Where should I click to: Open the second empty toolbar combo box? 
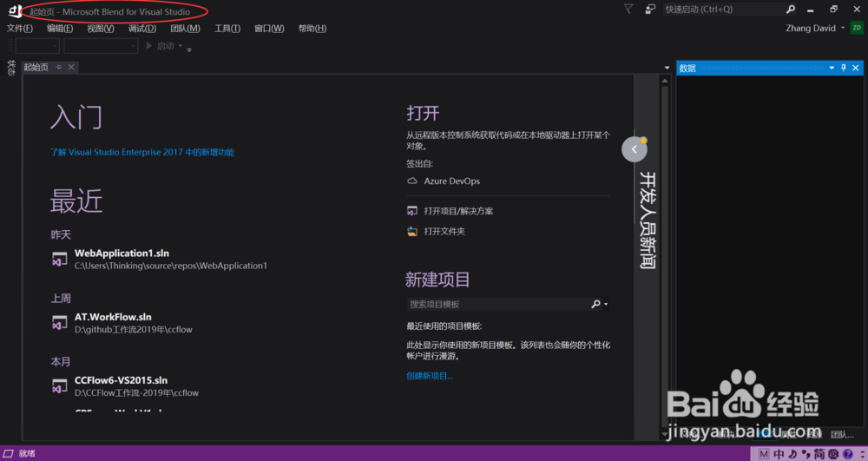101,47
